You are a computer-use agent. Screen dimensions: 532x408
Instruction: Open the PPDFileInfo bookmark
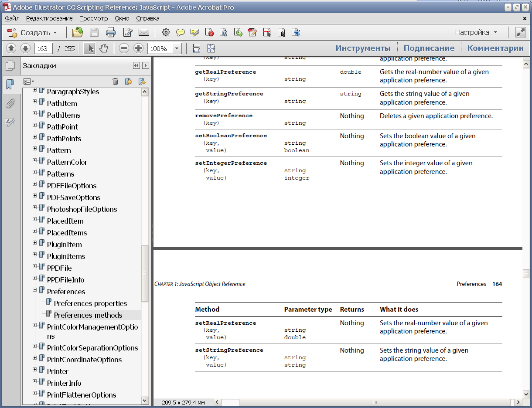[65, 280]
